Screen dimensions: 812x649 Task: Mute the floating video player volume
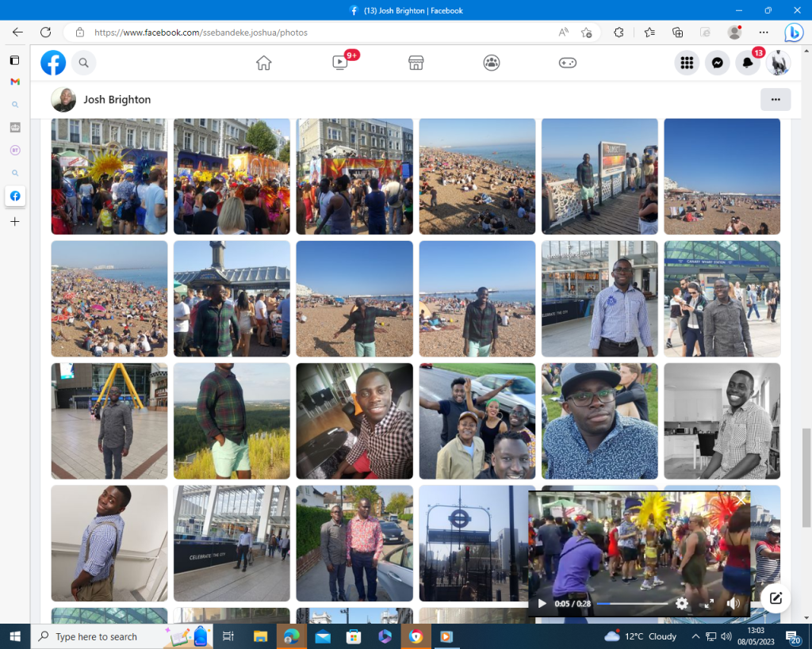pos(733,603)
